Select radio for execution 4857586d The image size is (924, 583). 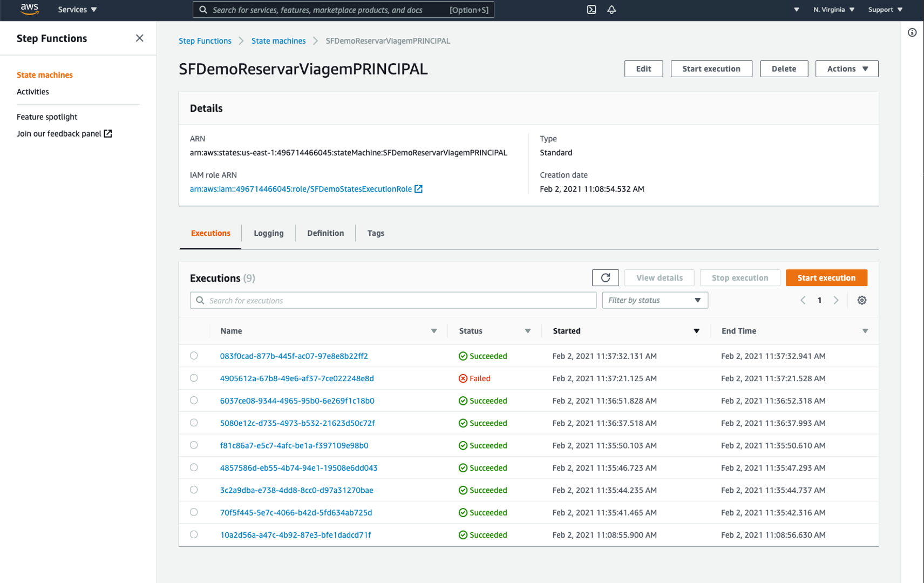coord(194,467)
